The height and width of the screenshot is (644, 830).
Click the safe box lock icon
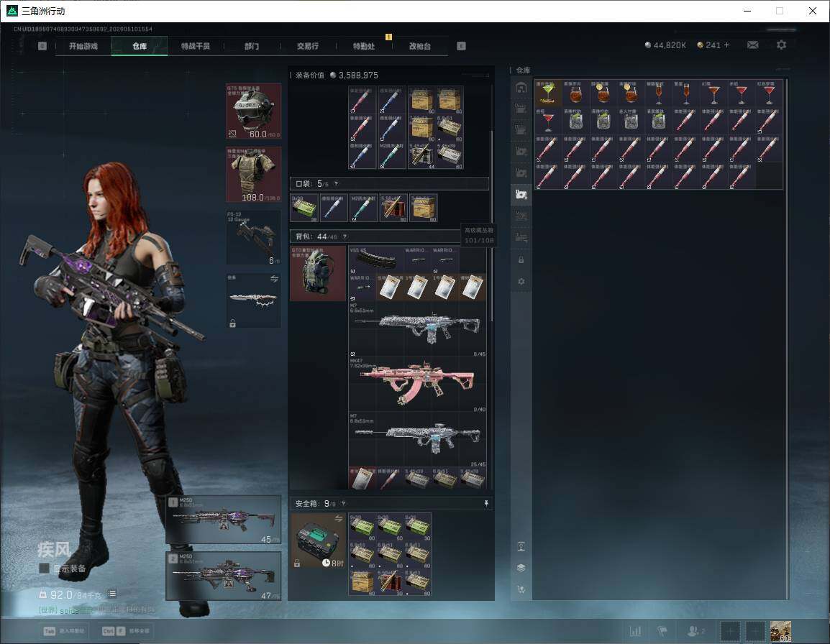point(297,563)
